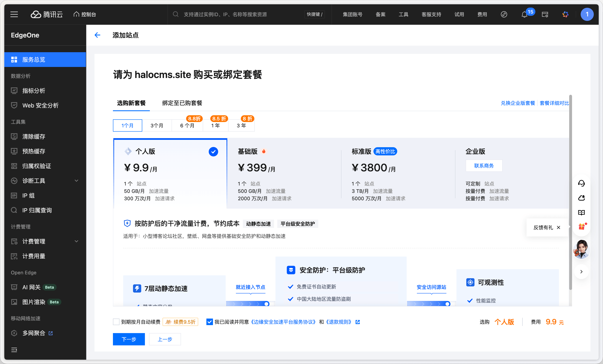Click the 下一步 button

[x=129, y=339]
